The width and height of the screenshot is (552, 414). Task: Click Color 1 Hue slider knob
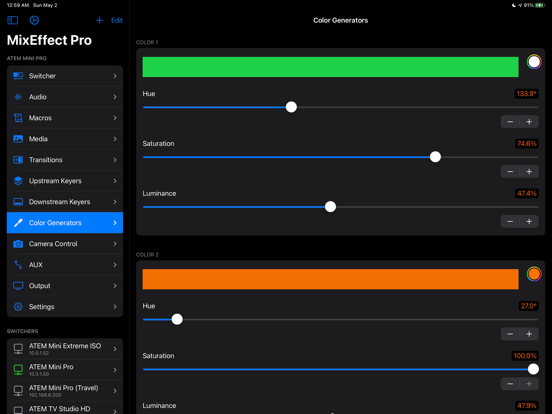291,107
